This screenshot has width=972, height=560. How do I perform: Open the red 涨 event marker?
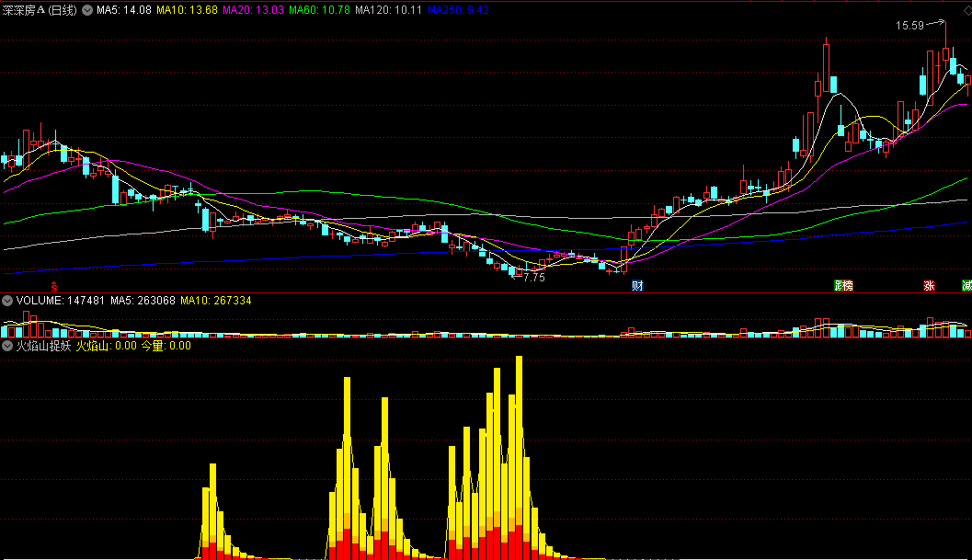tap(929, 286)
